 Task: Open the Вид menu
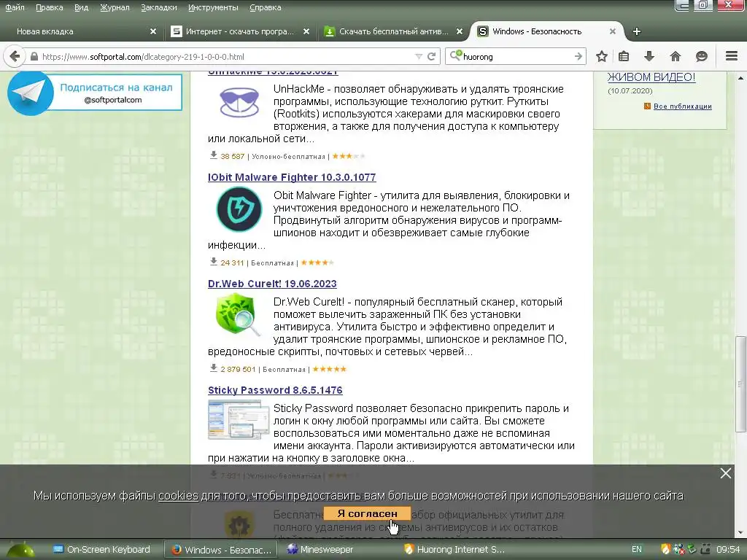[x=82, y=7]
